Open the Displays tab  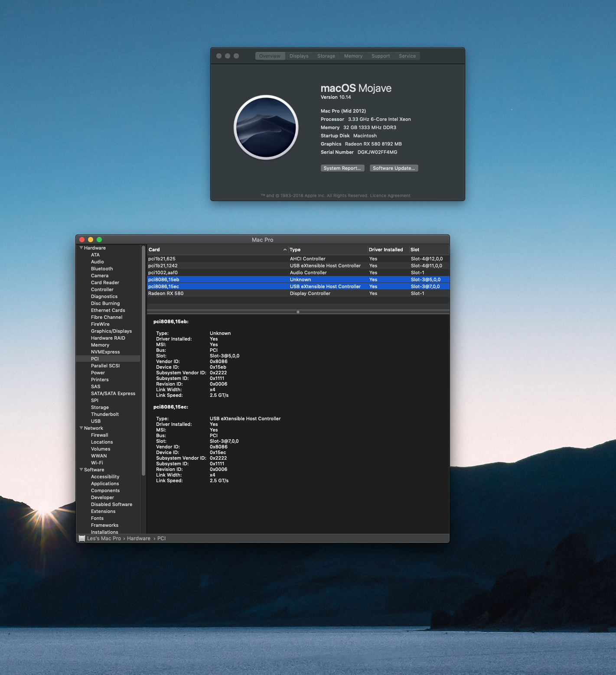(299, 56)
